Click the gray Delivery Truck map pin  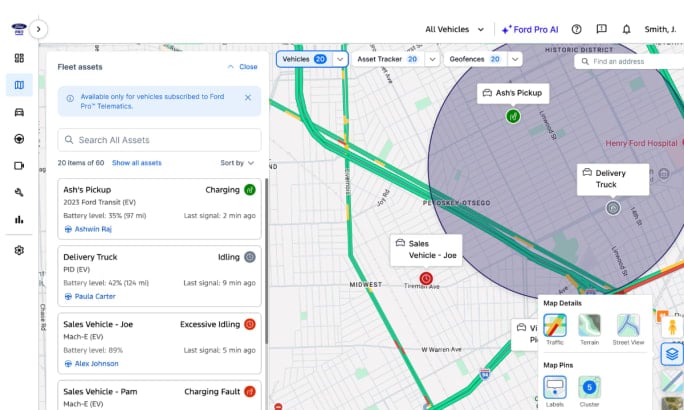613,208
